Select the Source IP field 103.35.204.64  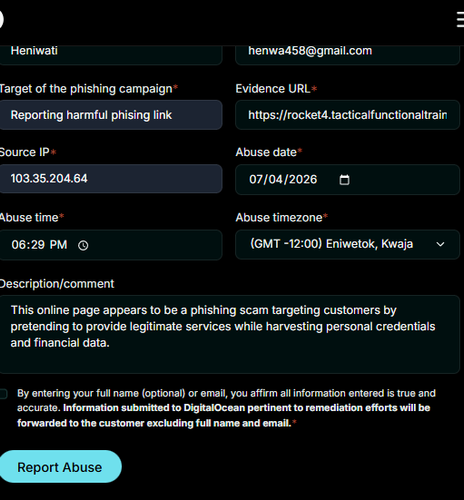click(x=111, y=179)
